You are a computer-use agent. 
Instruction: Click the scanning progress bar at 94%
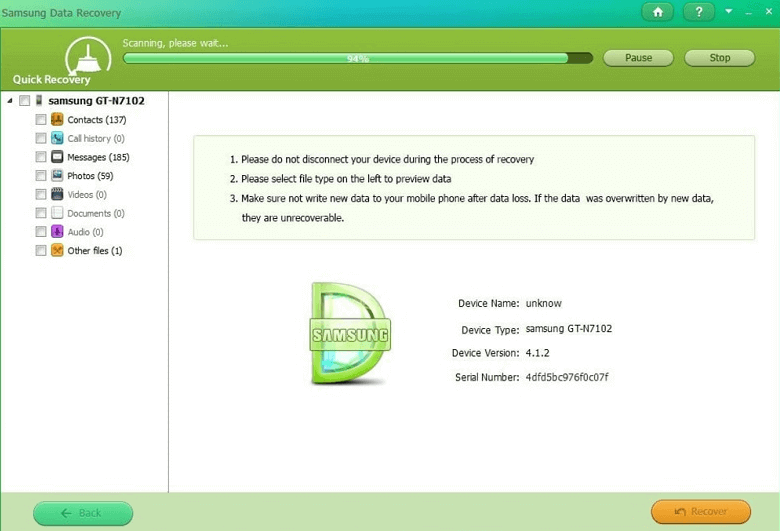pos(358,58)
